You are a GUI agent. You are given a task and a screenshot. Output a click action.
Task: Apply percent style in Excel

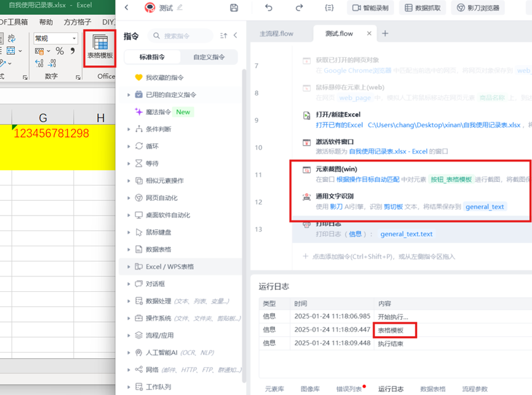tap(60, 51)
